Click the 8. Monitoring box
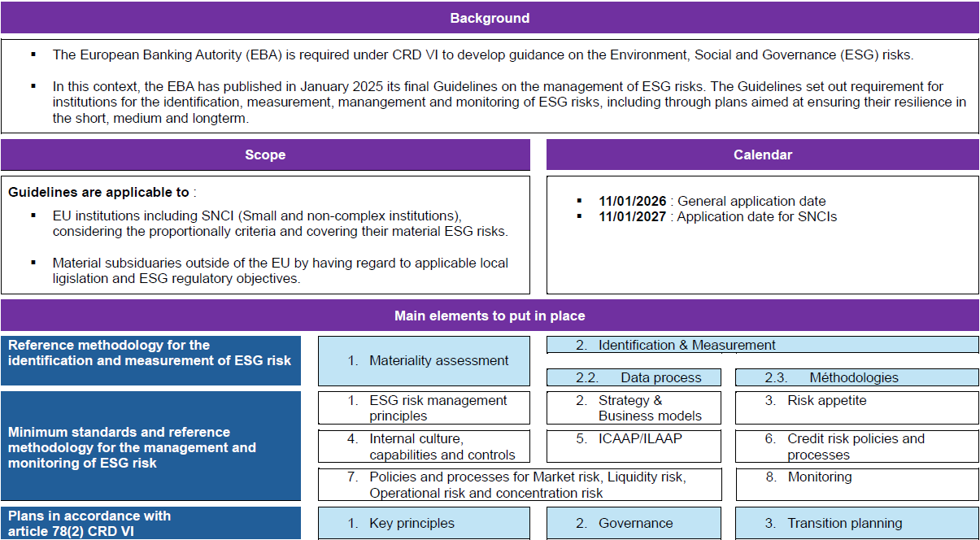Image resolution: width=980 pixels, height=540 pixels. click(x=856, y=484)
